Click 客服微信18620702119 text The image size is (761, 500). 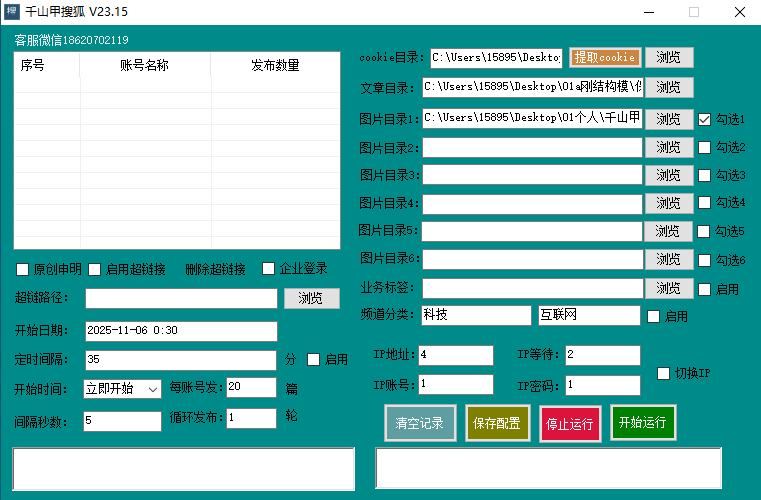tap(71, 40)
